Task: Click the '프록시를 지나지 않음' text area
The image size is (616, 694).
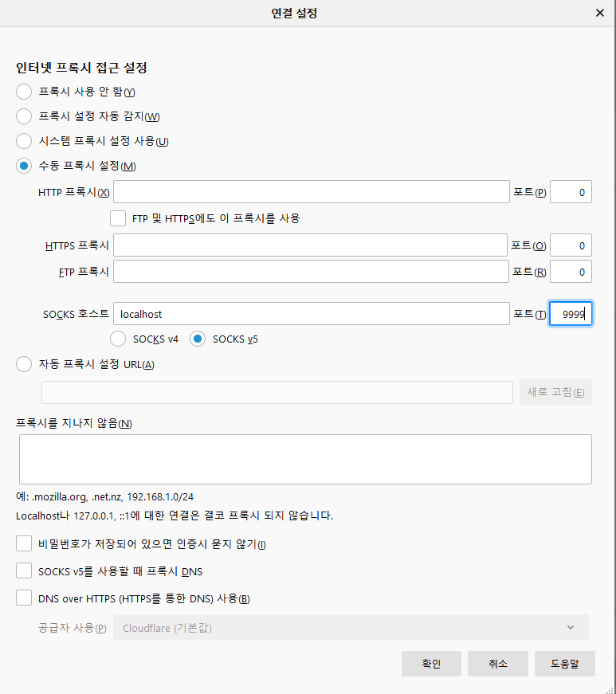Action: (305, 459)
